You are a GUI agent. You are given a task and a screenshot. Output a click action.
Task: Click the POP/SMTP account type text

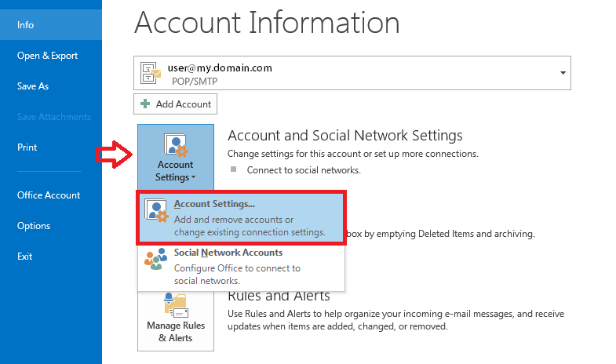point(195,82)
